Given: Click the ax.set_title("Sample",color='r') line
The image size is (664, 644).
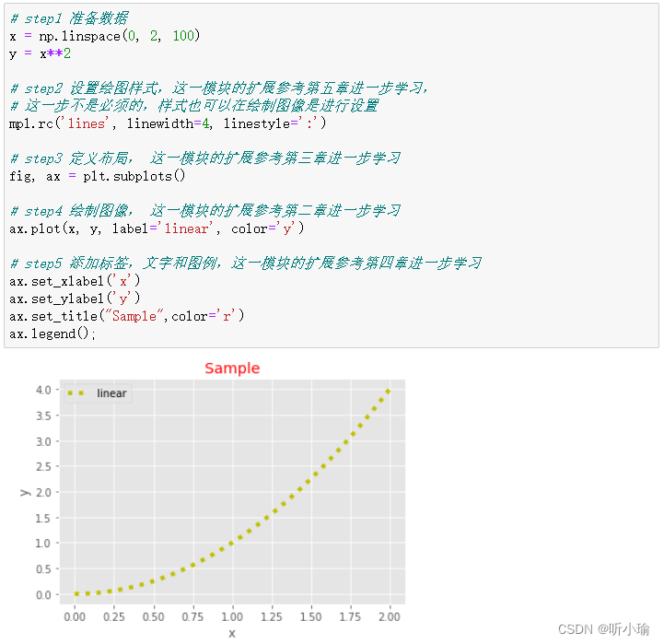Looking at the screenshot, I should 126,316.
